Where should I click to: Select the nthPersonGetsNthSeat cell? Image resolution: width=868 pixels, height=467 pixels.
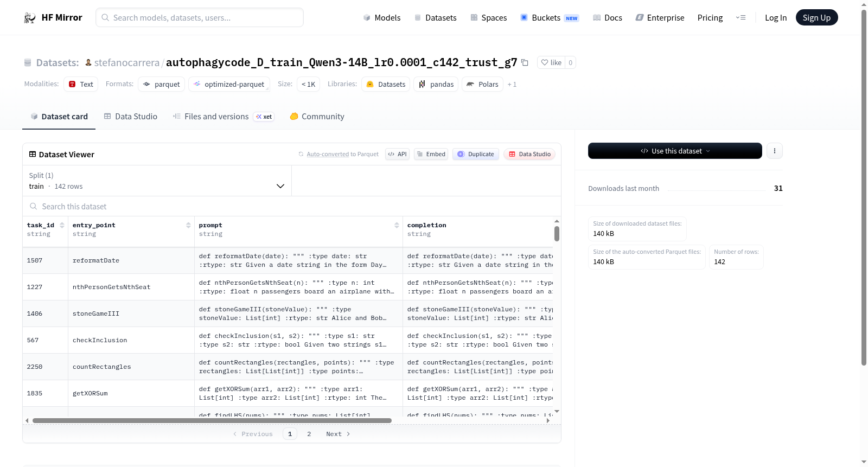(x=131, y=287)
